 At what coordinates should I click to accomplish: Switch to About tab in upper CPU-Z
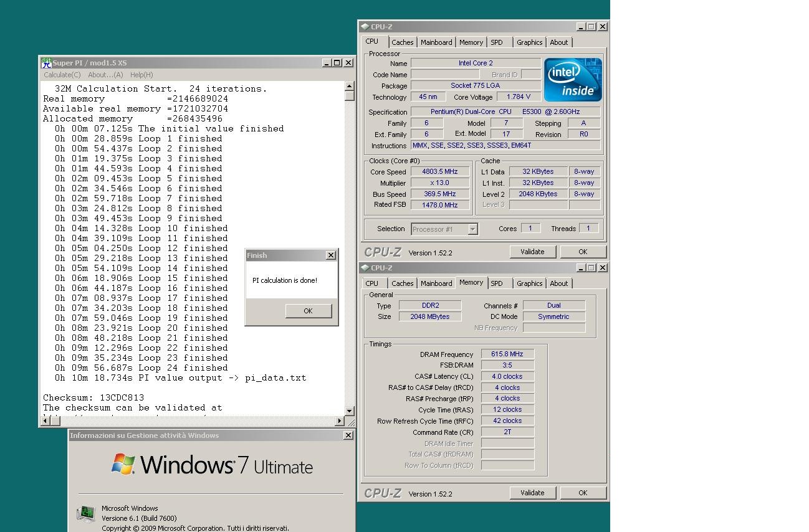click(x=559, y=42)
